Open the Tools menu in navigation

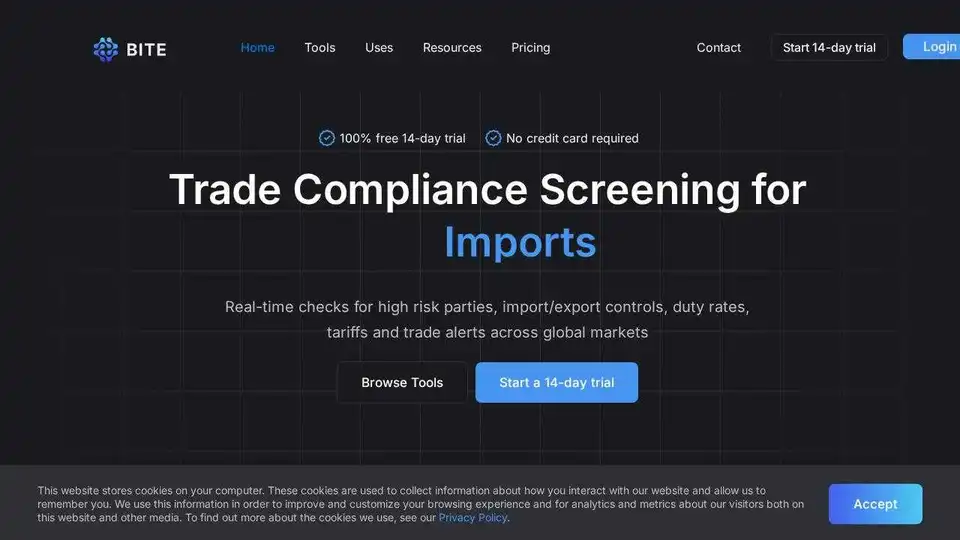click(x=320, y=47)
